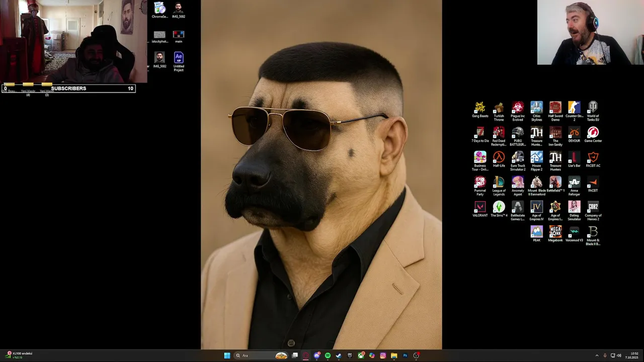Open the Wargaming Game Center icon
The width and height of the screenshot is (644, 362).
(593, 135)
